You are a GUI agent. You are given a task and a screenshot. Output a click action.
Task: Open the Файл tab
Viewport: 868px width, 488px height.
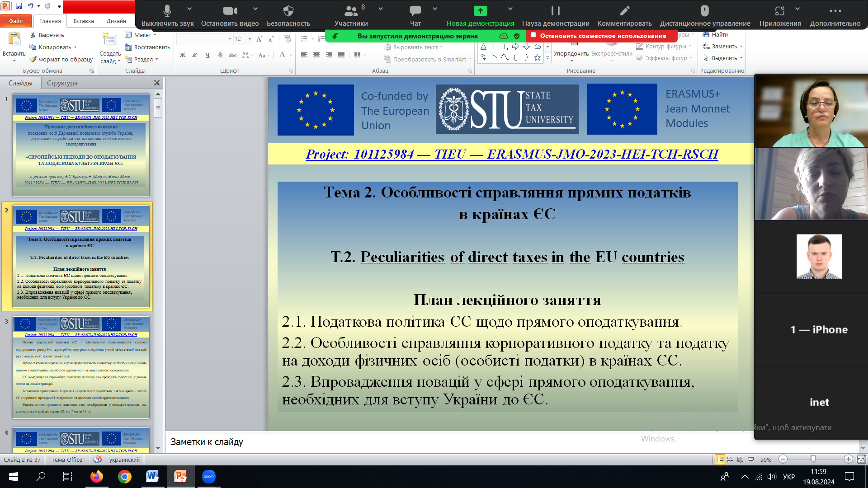click(16, 21)
